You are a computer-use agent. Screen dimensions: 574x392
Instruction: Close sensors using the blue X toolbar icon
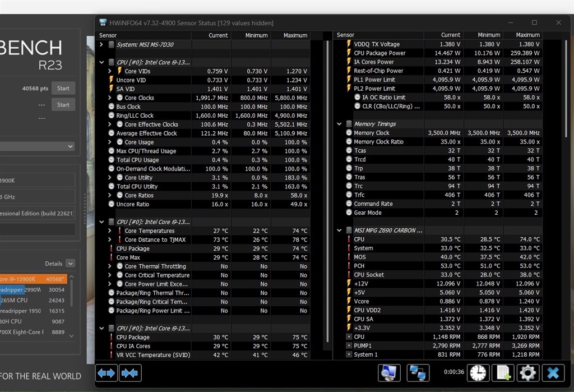553,373
